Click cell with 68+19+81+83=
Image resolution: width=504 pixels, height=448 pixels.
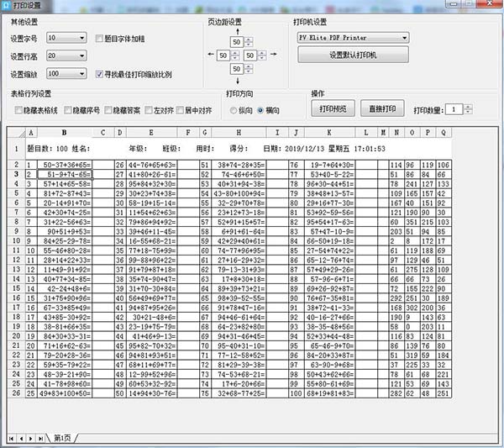(330, 393)
